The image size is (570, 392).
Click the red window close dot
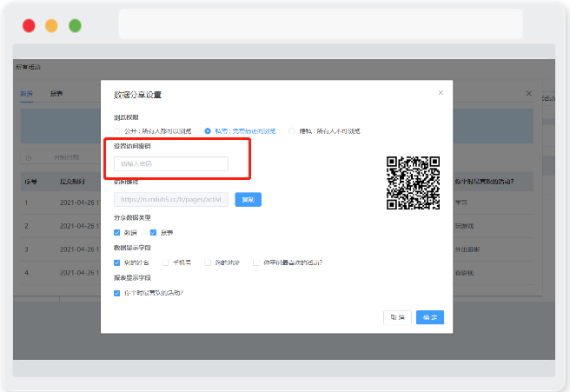(29, 26)
